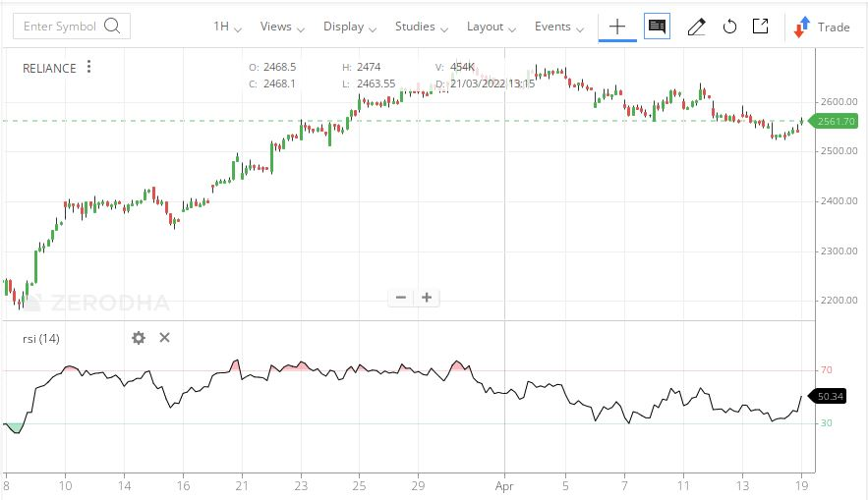Click the 10 date on time axis
This screenshot has width=868, height=500.
65,485
